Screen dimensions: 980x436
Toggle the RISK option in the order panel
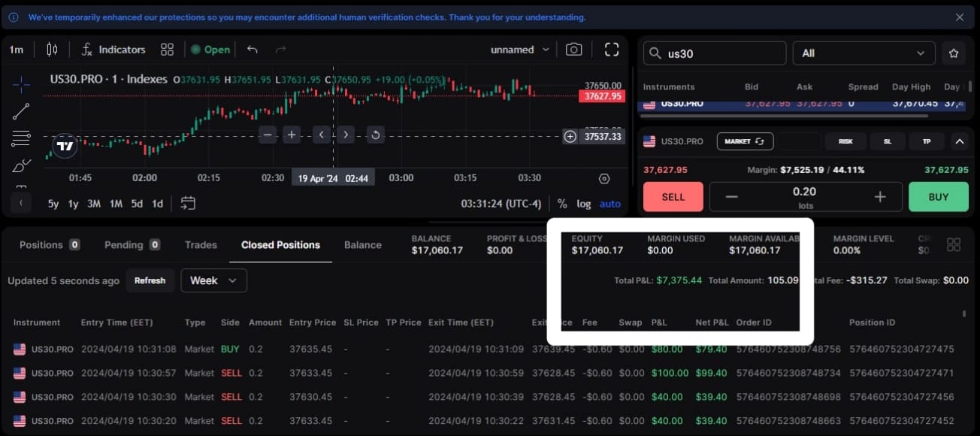845,141
